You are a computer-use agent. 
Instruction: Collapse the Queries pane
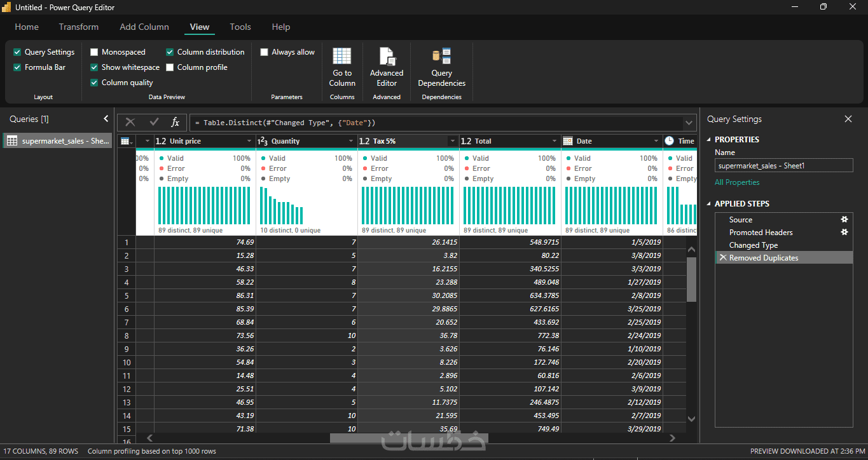[106, 119]
